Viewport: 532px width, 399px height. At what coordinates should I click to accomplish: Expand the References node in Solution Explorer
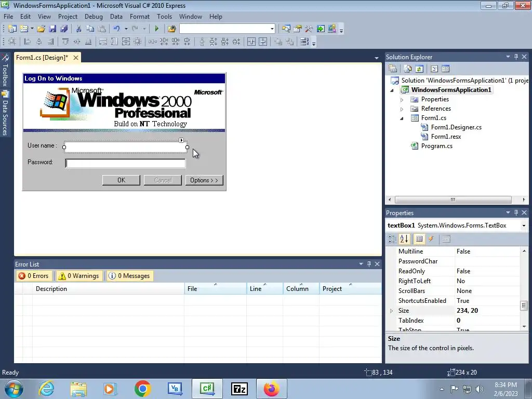click(x=402, y=109)
